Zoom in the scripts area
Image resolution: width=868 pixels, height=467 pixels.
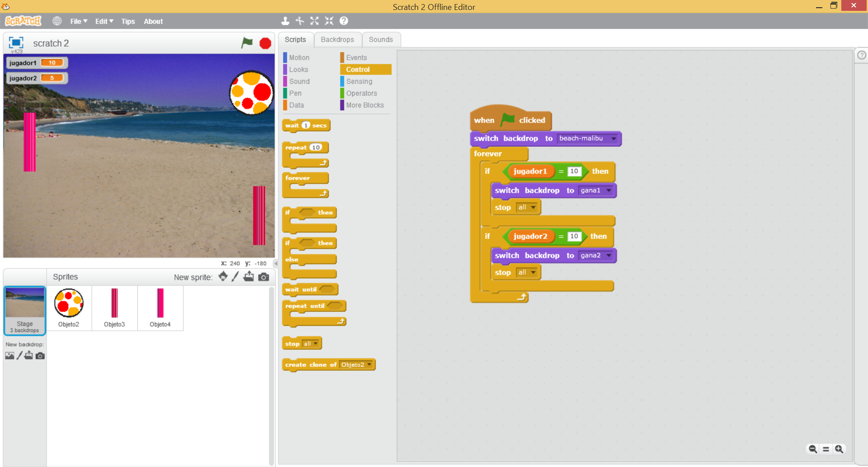point(839,449)
